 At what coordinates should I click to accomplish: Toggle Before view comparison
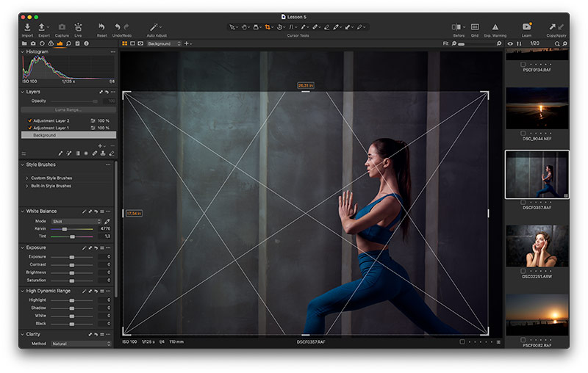[456, 27]
